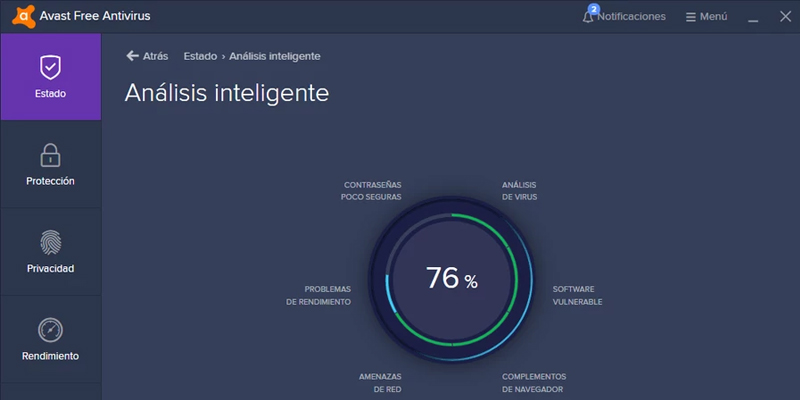The height and width of the screenshot is (400, 800).
Task: Go back with Atrás link
Action: (155, 56)
